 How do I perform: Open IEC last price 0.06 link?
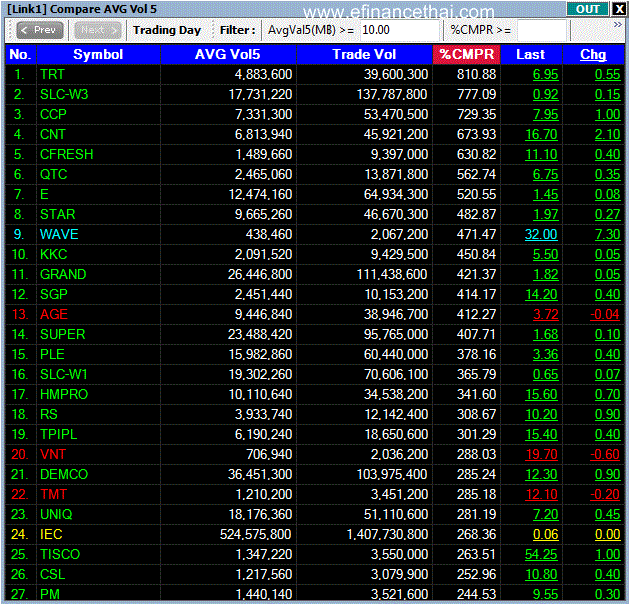[x=546, y=535]
